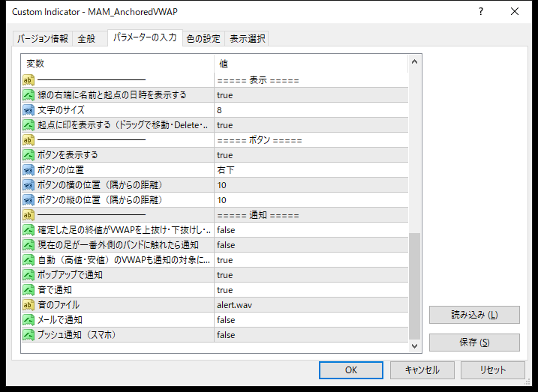Select the ===== 表示 ===== value cell
This screenshot has height=392, width=538.
(x=311, y=80)
